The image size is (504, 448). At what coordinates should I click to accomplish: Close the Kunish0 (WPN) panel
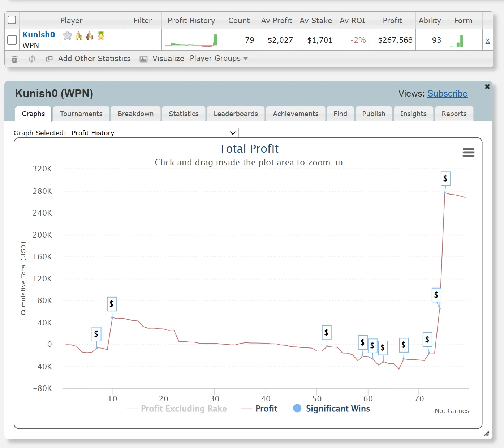pos(487,87)
